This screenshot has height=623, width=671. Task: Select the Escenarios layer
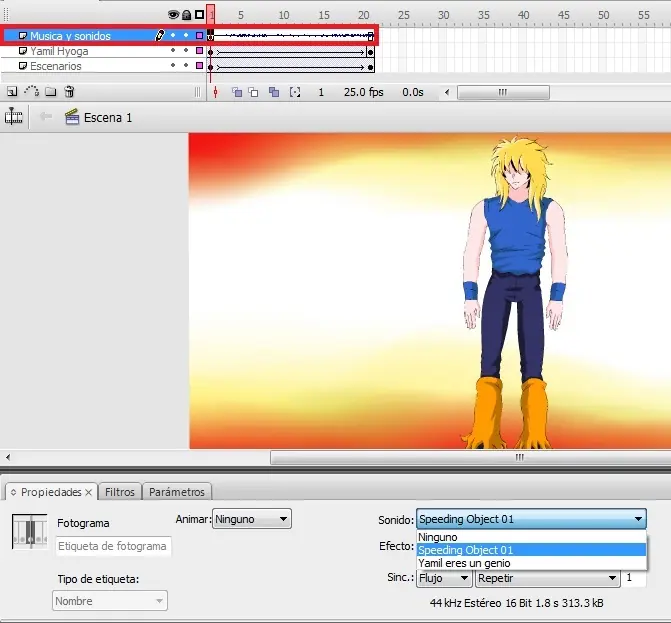(56, 66)
